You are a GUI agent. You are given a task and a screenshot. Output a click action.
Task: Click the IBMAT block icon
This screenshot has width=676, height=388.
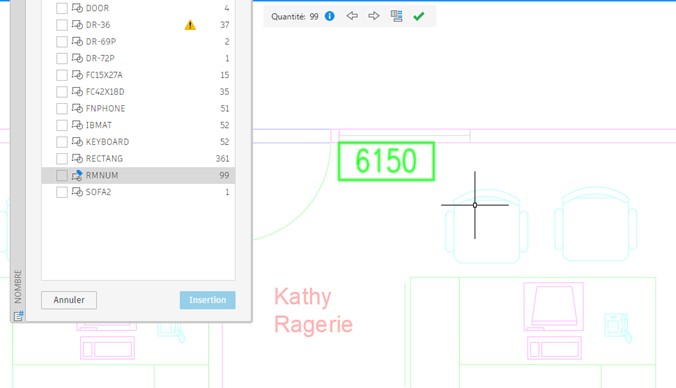[x=77, y=125]
